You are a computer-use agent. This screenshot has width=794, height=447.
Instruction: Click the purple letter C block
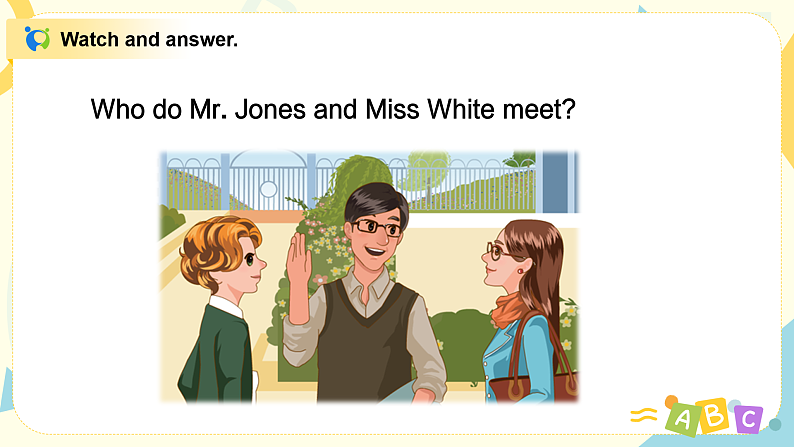pyautogui.click(x=747, y=419)
